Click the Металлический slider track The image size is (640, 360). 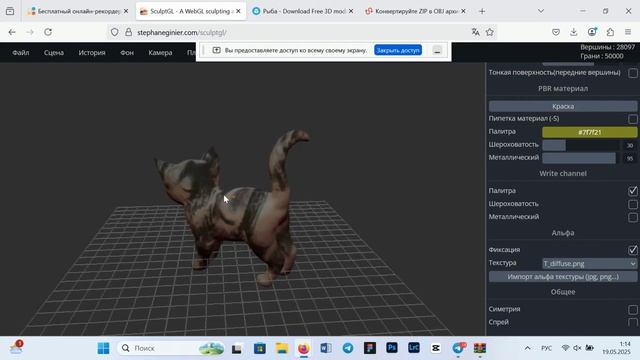580,158
